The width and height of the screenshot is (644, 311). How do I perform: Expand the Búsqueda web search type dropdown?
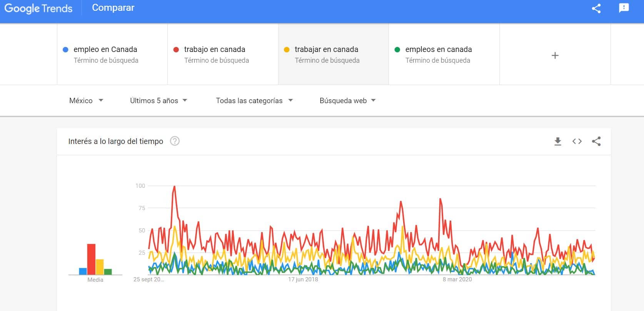pos(347,100)
